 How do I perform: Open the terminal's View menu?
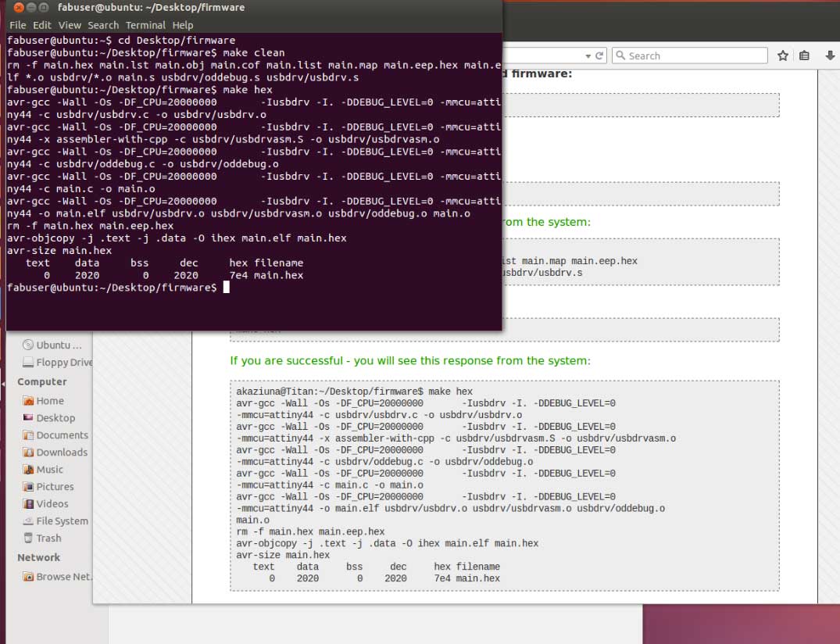pos(70,25)
